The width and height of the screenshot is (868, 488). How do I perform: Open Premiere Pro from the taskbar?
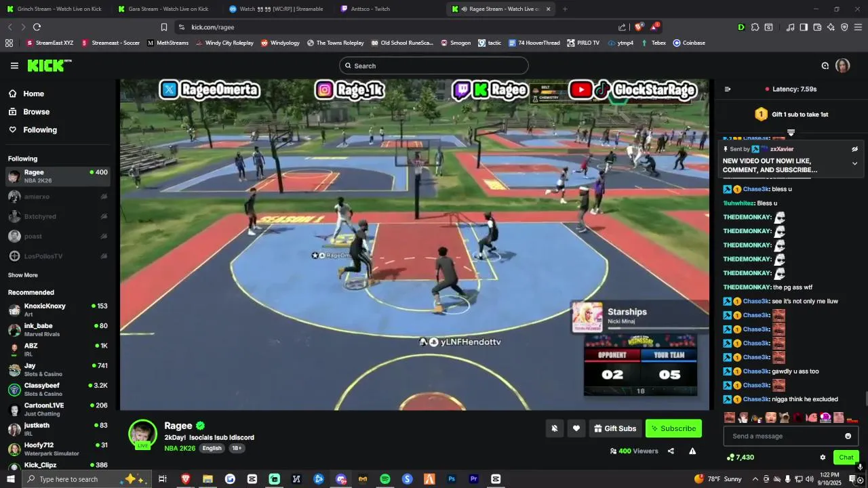pos(474,479)
